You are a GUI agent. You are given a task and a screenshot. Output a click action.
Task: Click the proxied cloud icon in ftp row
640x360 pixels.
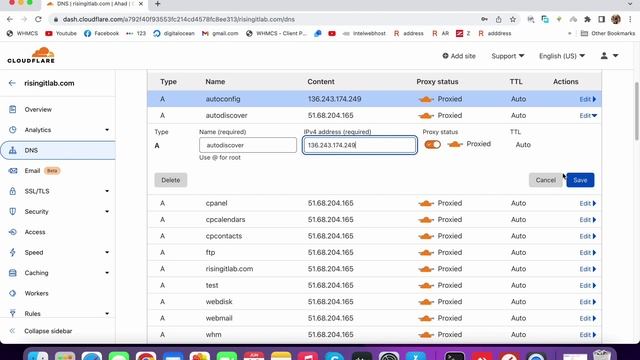pyautogui.click(x=426, y=253)
